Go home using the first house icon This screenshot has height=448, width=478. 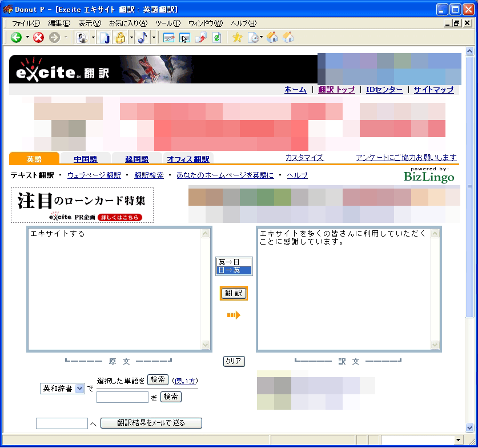(x=272, y=38)
